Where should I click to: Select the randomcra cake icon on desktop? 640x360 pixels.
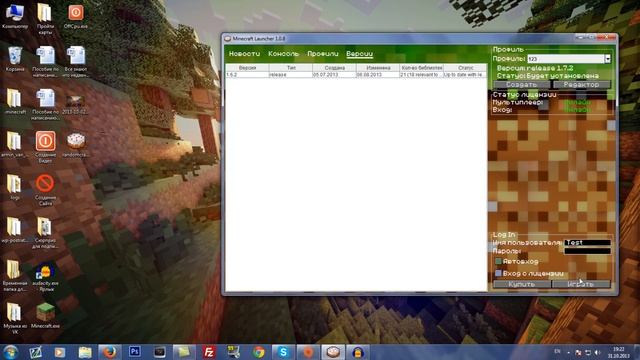click(x=76, y=145)
